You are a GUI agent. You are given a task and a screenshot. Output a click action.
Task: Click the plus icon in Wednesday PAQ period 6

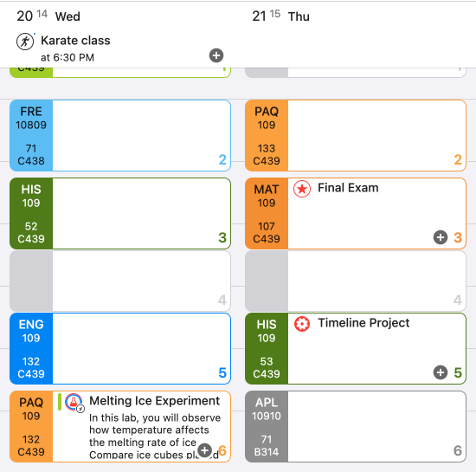pyautogui.click(x=204, y=450)
